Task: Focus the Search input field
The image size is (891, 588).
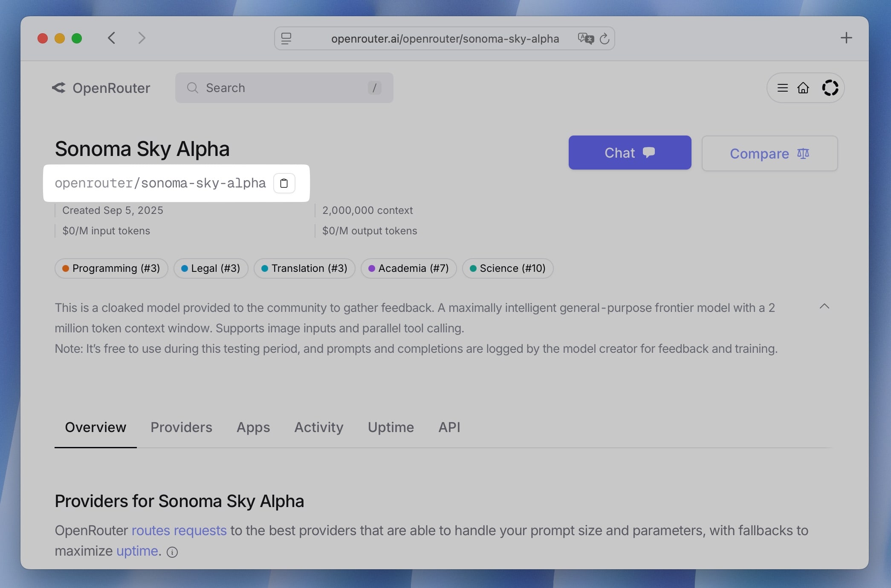Action: 283,88
